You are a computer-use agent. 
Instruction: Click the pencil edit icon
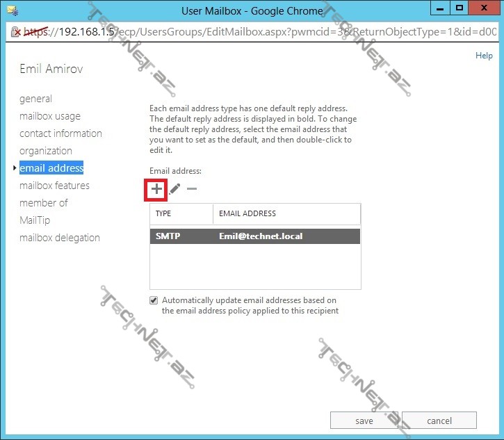(174, 189)
